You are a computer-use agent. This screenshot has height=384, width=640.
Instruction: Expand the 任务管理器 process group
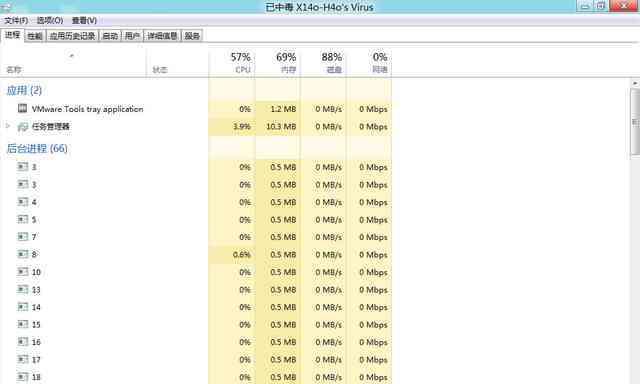coord(8,126)
